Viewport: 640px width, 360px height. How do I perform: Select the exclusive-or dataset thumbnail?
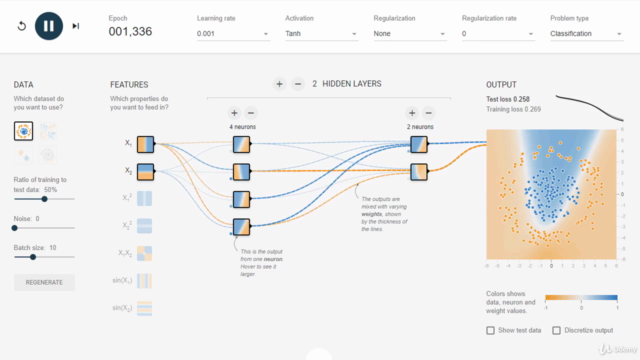tap(48, 131)
